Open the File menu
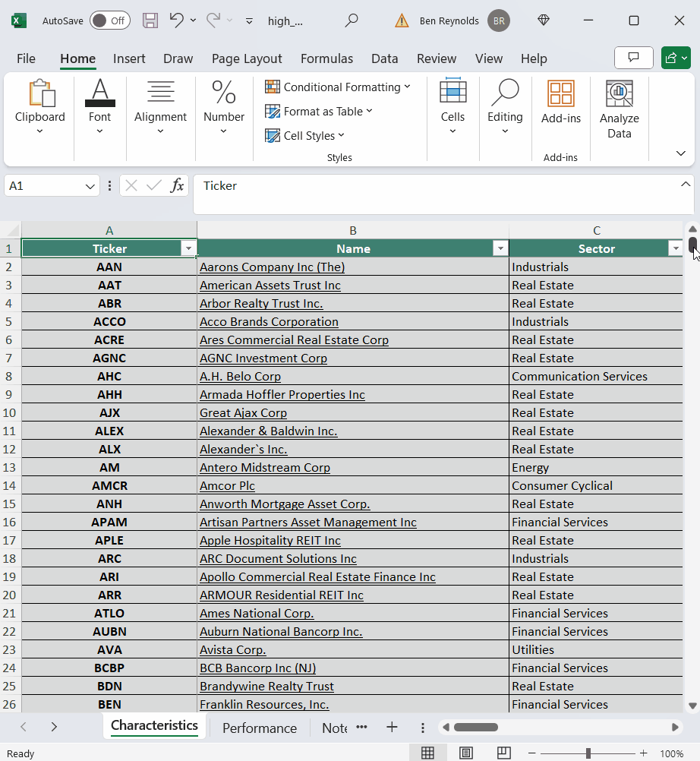Viewport: 700px width, 761px height. pos(26,58)
